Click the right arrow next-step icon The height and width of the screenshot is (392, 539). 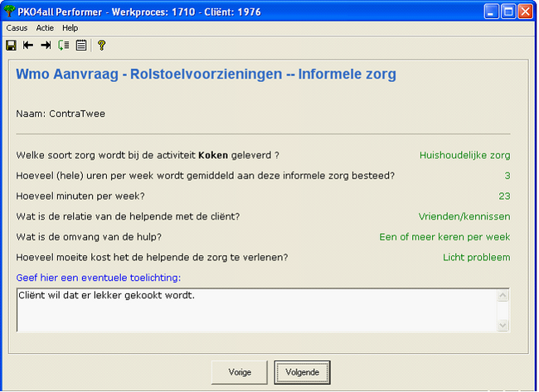tap(46, 45)
